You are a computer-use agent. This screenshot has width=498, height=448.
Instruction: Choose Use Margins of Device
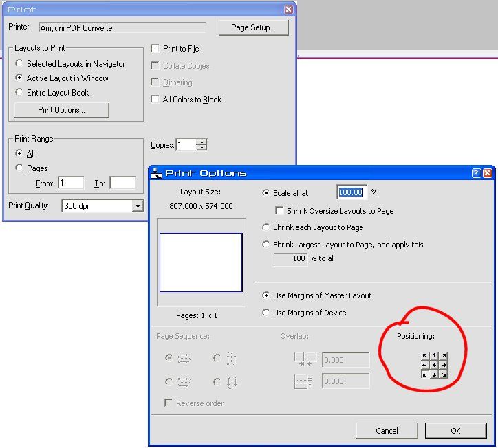[266, 313]
